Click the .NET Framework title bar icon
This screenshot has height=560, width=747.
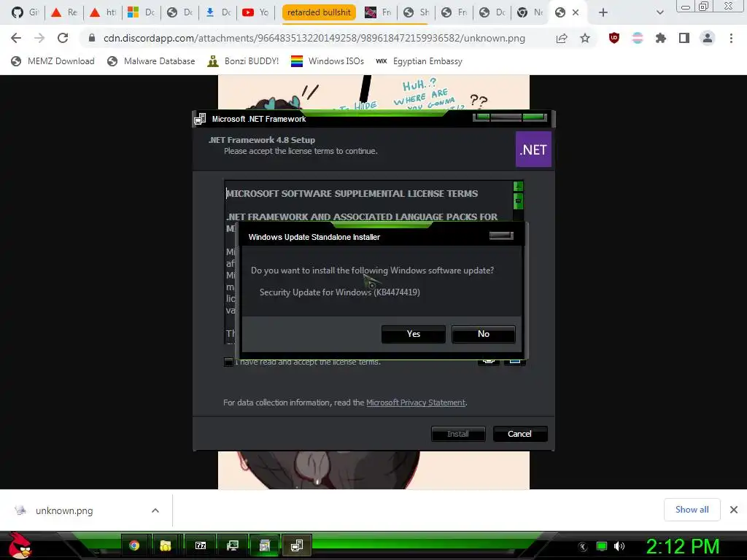(x=200, y=119)
